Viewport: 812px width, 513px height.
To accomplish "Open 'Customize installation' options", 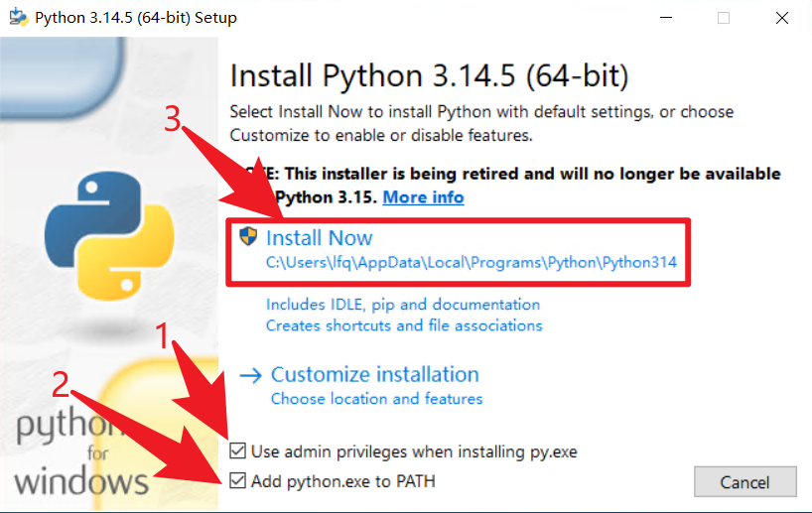I will [x=375, y=374].
